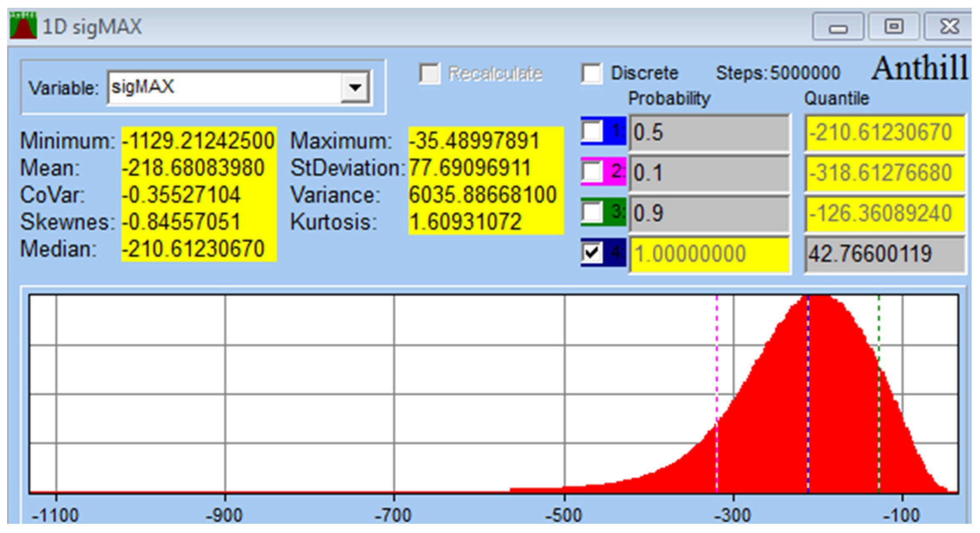The image size is (980, 533).
Task: Uncheck quantile line 4 navy checkbox
Action: tap(592, 253)
